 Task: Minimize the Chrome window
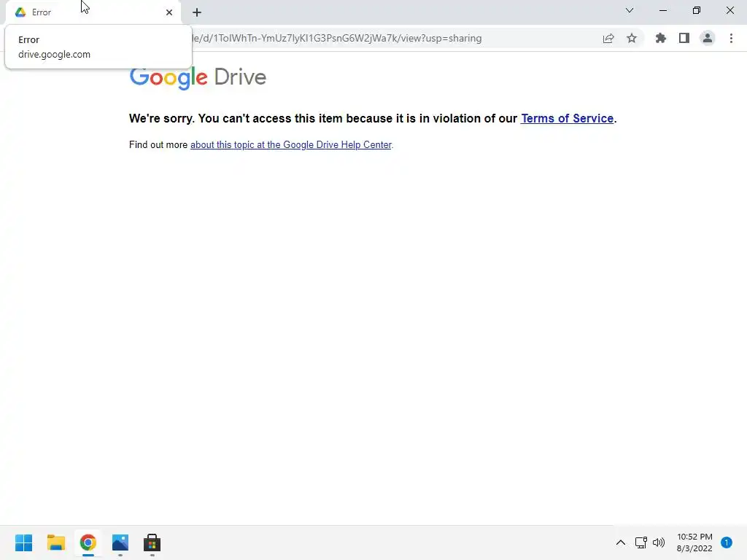(663, 10)
